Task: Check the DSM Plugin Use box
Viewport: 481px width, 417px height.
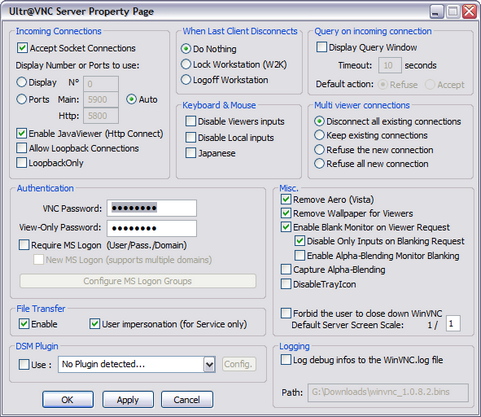Action: pyautogui.click(x=24, y=364)
